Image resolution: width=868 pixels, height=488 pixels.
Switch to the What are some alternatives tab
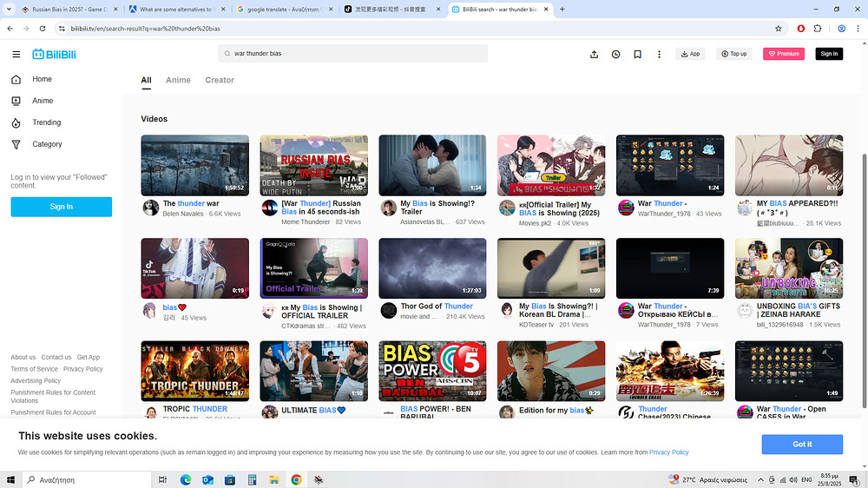coord(175,9)
